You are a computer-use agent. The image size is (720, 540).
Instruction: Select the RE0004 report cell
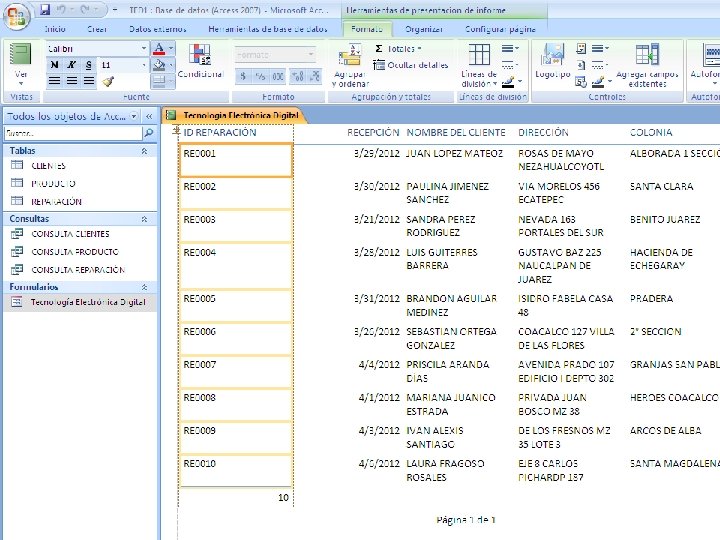coord(236,266)
